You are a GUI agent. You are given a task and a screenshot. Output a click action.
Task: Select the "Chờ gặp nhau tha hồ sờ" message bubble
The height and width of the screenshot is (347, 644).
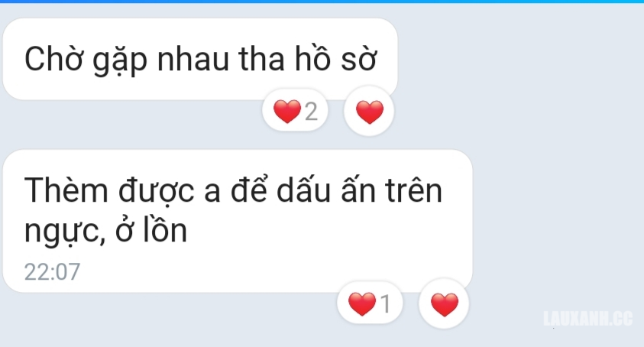[200, 59]
